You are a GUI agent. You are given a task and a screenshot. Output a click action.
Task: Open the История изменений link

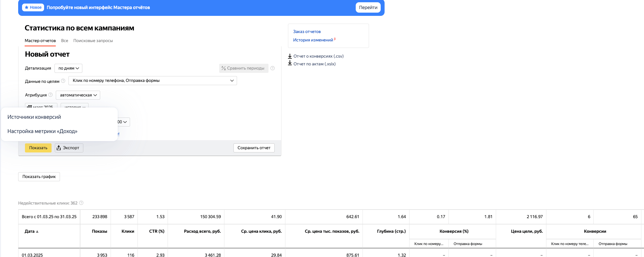click(x=313, y=40)
